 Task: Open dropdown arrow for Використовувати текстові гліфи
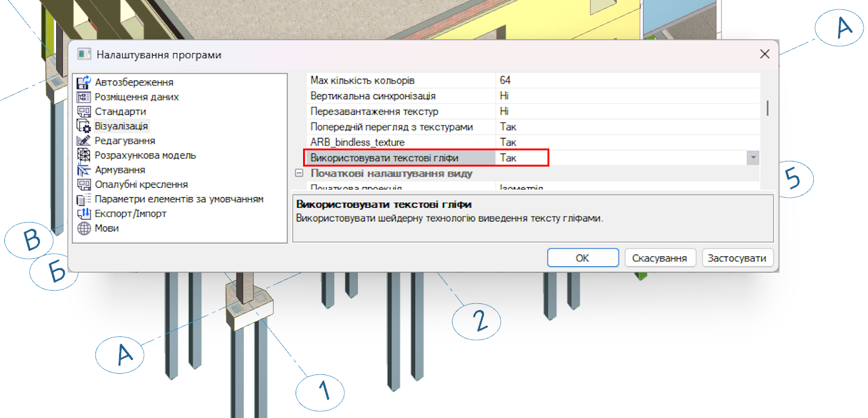tap(753, 158)
